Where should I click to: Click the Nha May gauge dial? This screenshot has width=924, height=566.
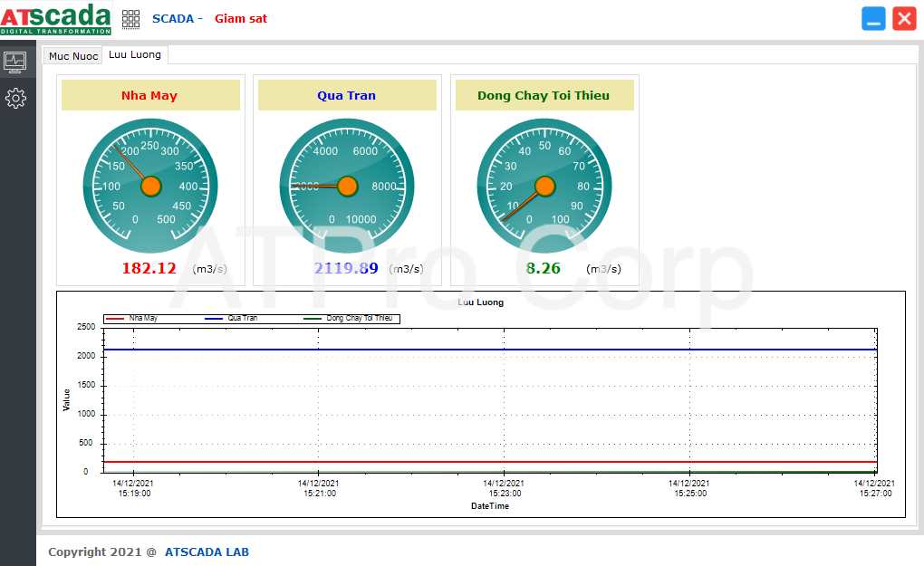pyautogui.click(x=150, y=186)
